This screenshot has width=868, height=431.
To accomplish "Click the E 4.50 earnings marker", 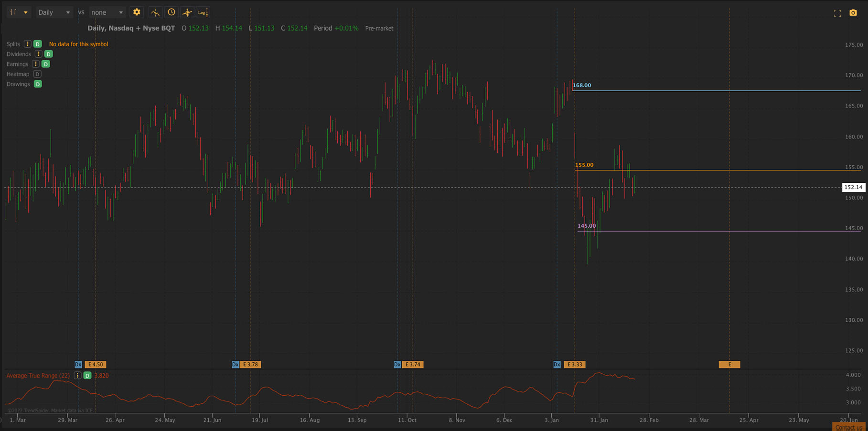I will click(x=96, y=365).
